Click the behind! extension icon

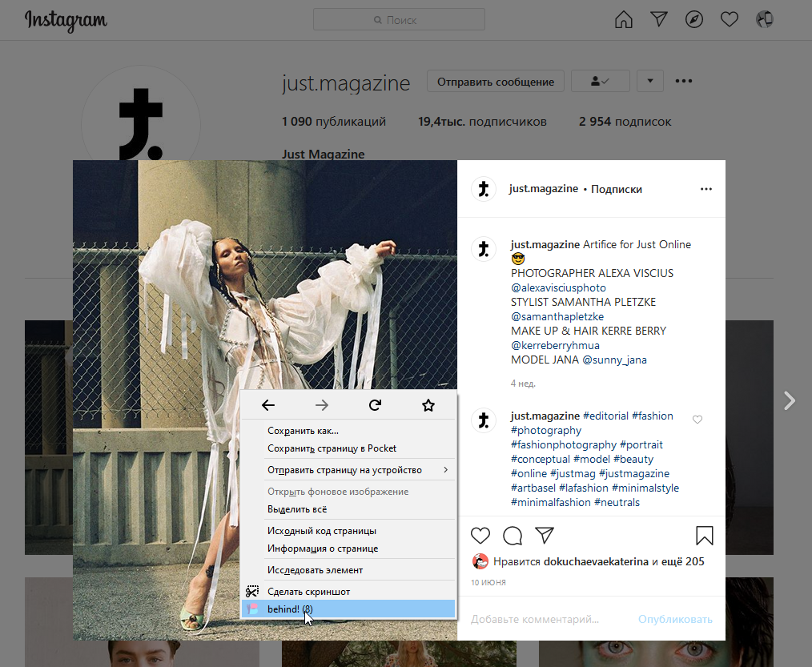[x=252, y=609]
